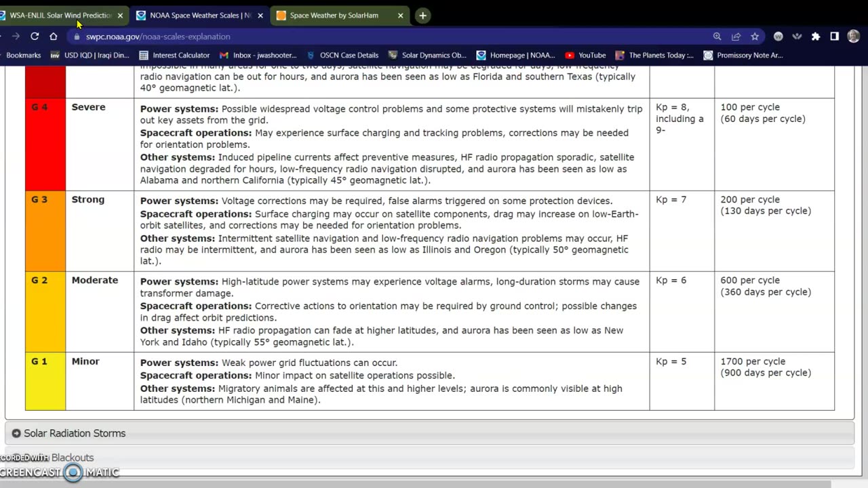Screen dimensions: 868x488
Task: Click 'Spacecraft operations:' in the Minor row
Action: click(x=196, y=375)
